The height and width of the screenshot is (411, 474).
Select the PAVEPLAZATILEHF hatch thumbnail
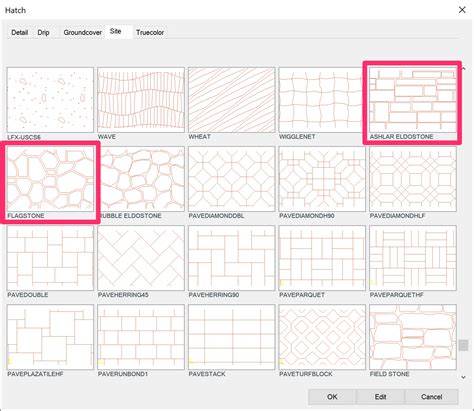[50, 337]
